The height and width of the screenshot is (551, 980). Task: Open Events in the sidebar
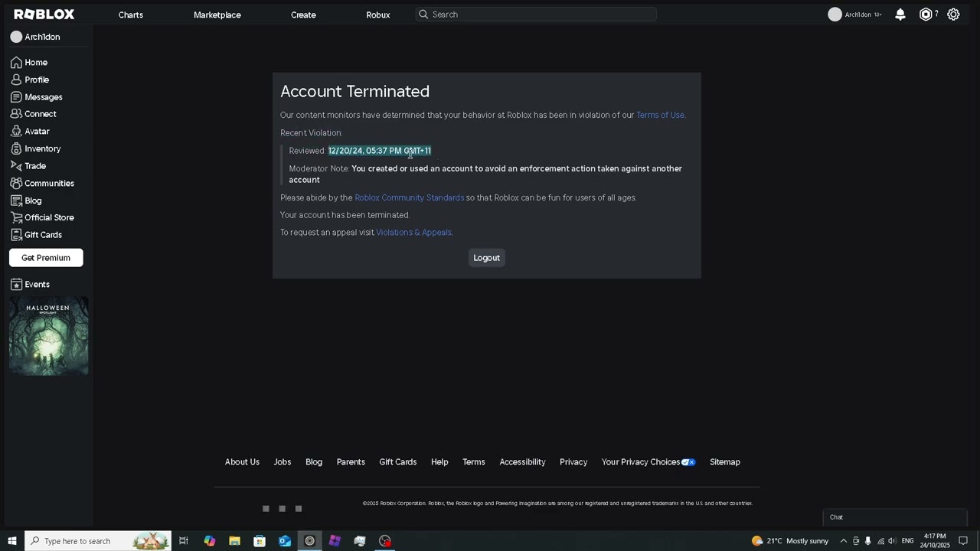(30, 285)
